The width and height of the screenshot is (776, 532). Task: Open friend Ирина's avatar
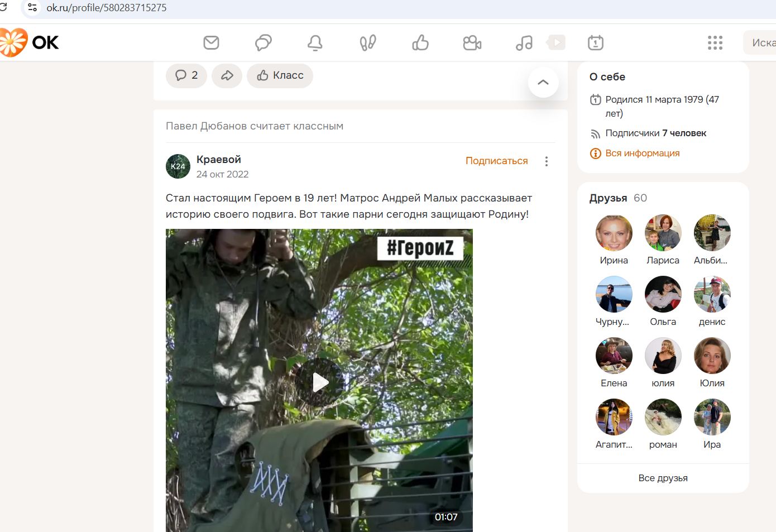(x=614, y=233)
